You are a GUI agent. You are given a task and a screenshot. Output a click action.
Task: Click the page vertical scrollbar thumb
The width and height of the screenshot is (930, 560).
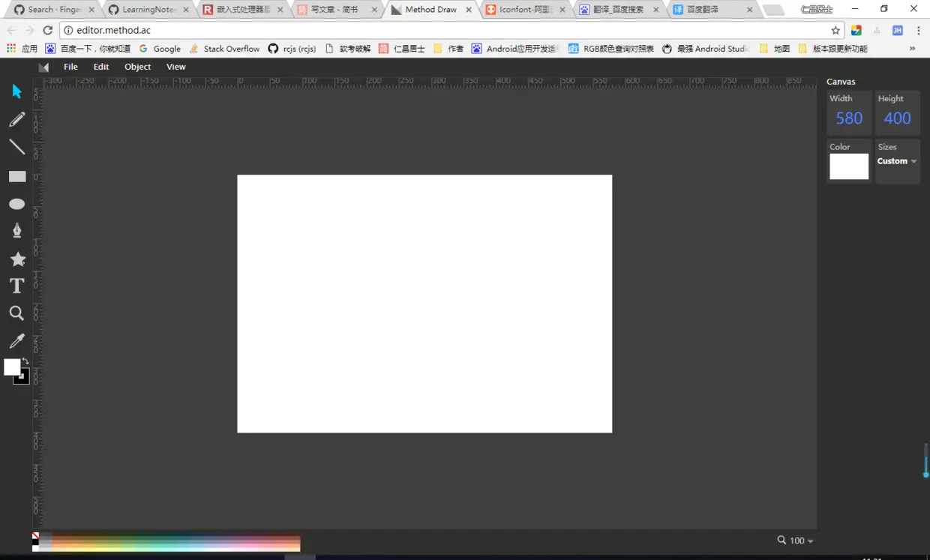(x=925, y=460)
